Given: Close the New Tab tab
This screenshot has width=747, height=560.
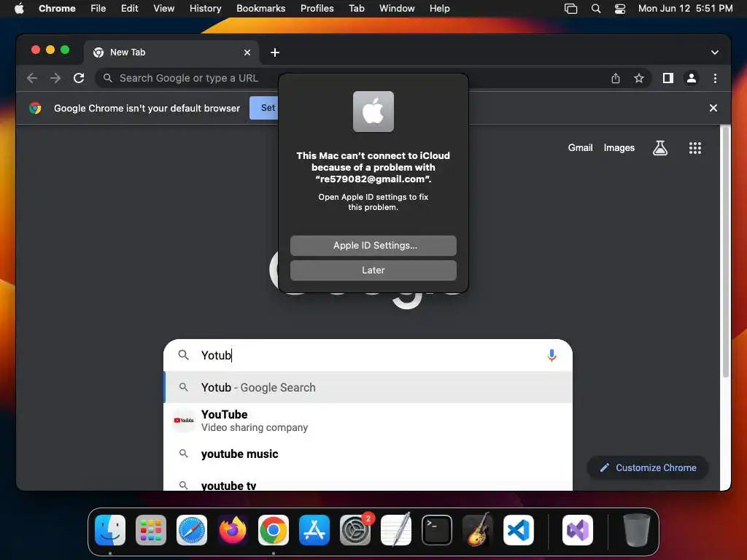Looking at the screenshot, I should (247, 52).
